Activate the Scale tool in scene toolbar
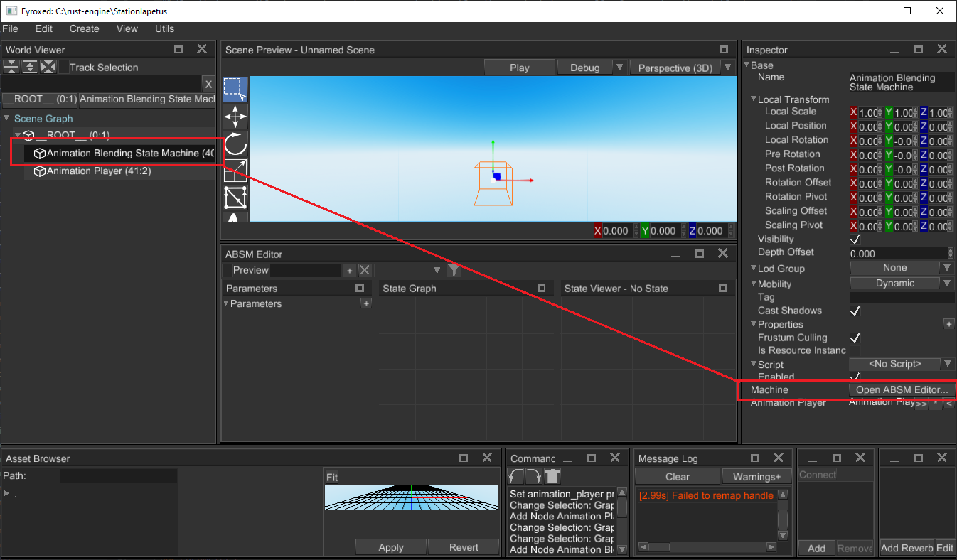 pyautogui.click(x=235, y=171)
